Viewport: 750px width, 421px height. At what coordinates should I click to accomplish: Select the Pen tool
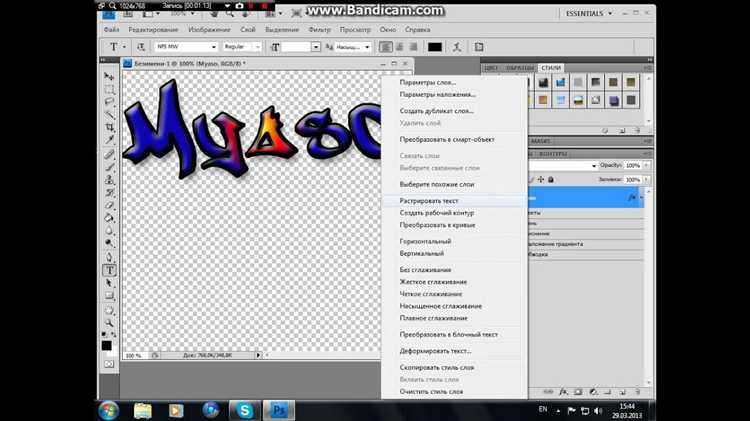[x=109, y=257]
